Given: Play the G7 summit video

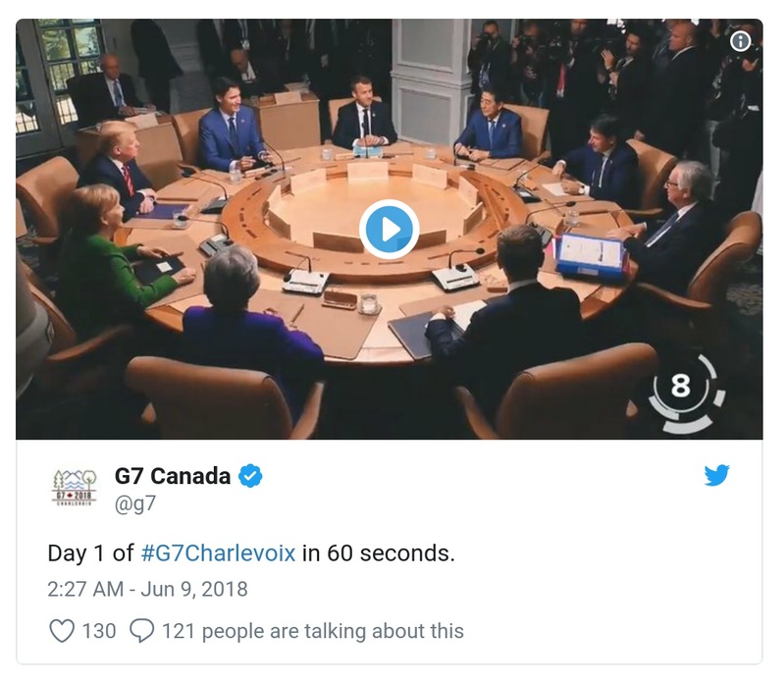Looking at the screenshot, I should click(x=390, y=230).
